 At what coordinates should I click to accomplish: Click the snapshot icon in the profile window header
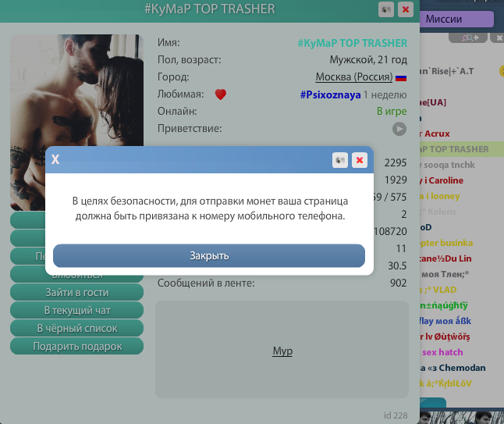[x=386, y=9]
